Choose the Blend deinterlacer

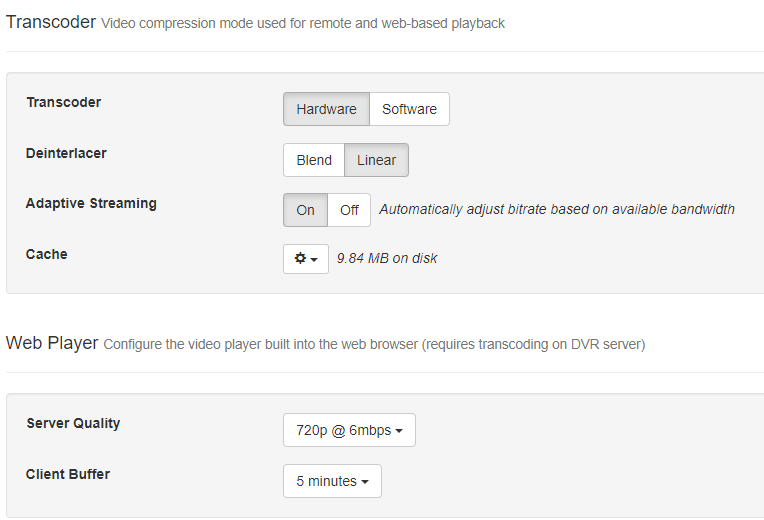click(x=314, y=160)
